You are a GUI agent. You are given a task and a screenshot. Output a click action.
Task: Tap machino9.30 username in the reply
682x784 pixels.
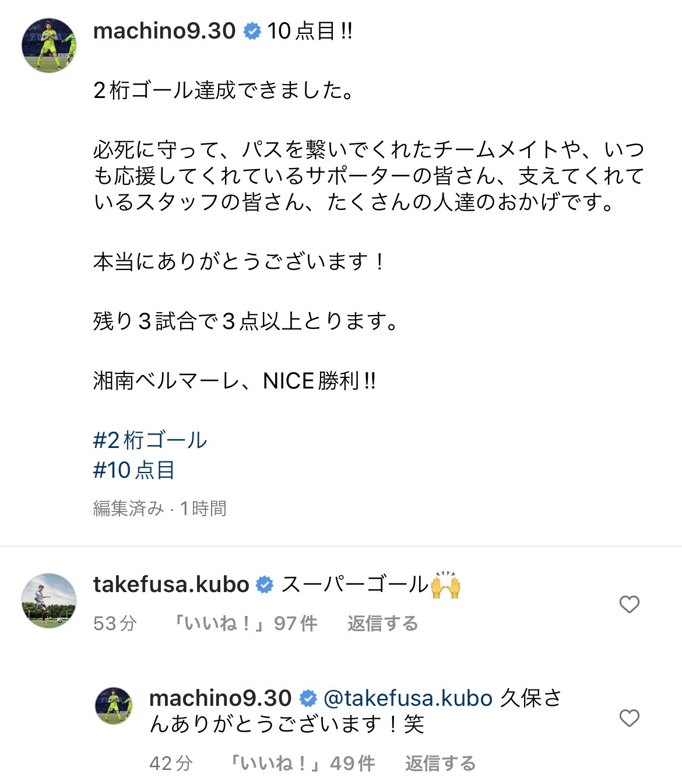click(220, 698)
